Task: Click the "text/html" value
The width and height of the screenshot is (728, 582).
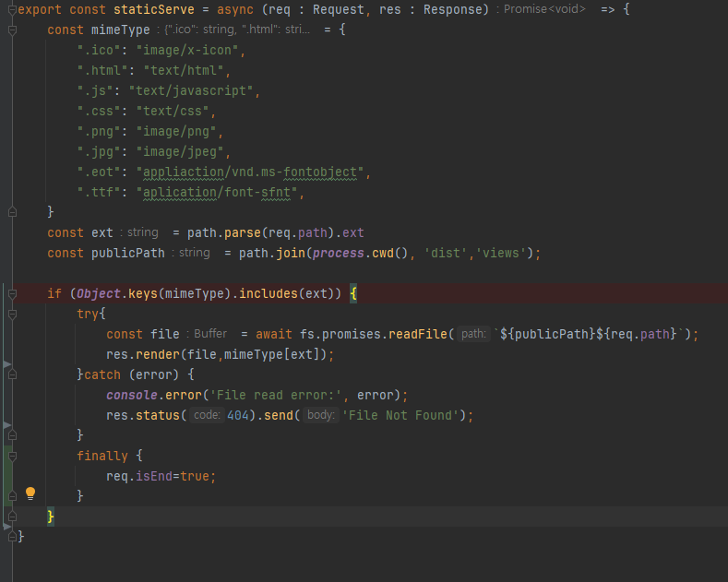Action: click(184, 70)
